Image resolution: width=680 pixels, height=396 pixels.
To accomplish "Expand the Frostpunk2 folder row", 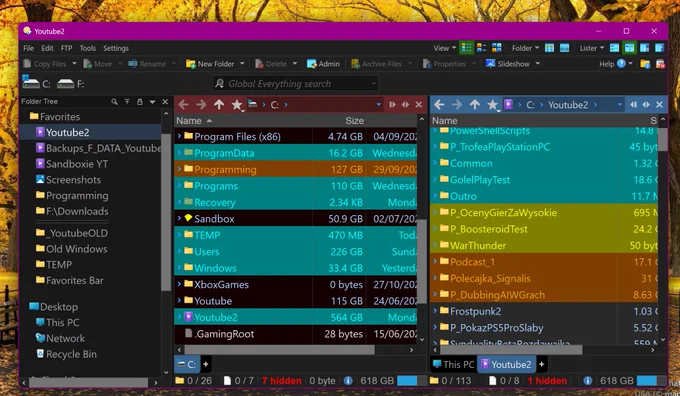I will pos(435,310).
